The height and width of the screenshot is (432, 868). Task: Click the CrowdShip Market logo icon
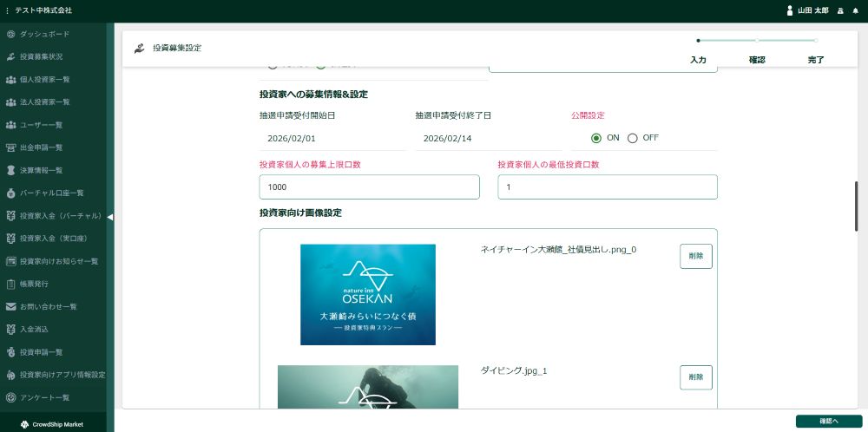[x=24, y=424]
